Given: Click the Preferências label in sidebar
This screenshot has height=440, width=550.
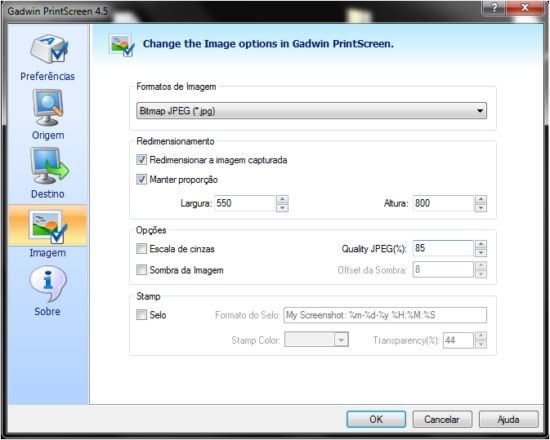Looking at the screenshot, I should coord(47,76).
